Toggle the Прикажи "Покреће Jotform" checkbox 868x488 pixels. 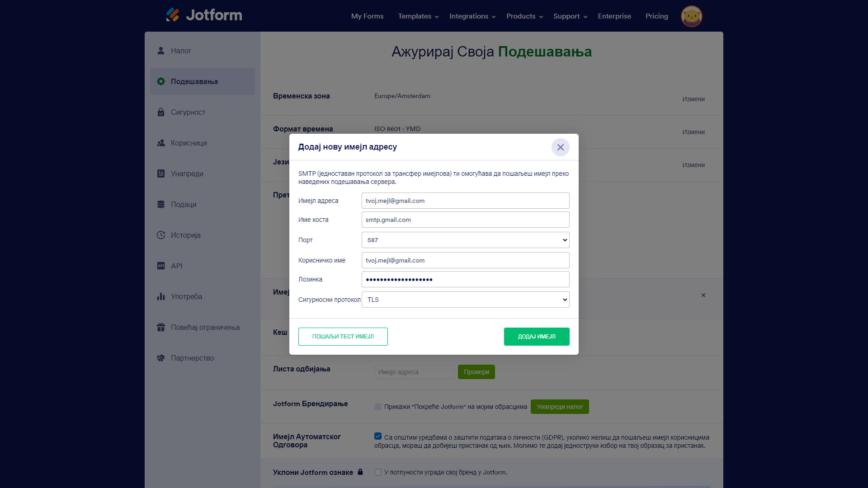378,407
